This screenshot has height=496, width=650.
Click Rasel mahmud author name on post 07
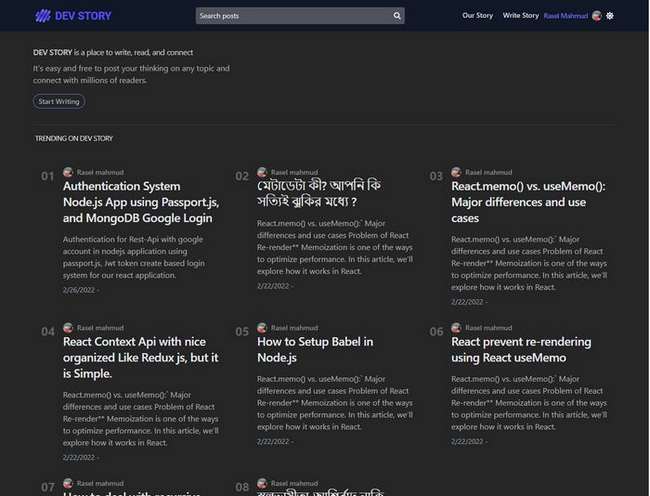100,483
